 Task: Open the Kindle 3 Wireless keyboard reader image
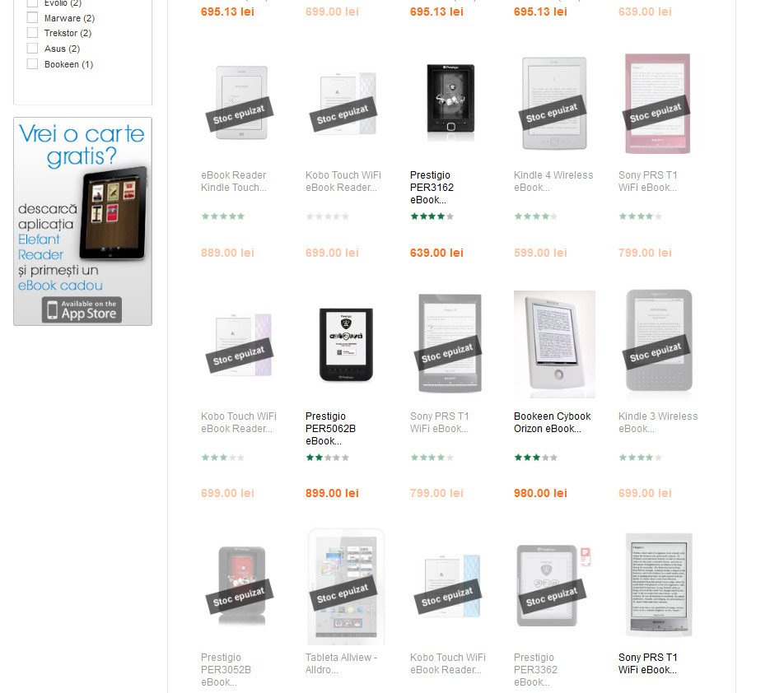tap(659, 341)
